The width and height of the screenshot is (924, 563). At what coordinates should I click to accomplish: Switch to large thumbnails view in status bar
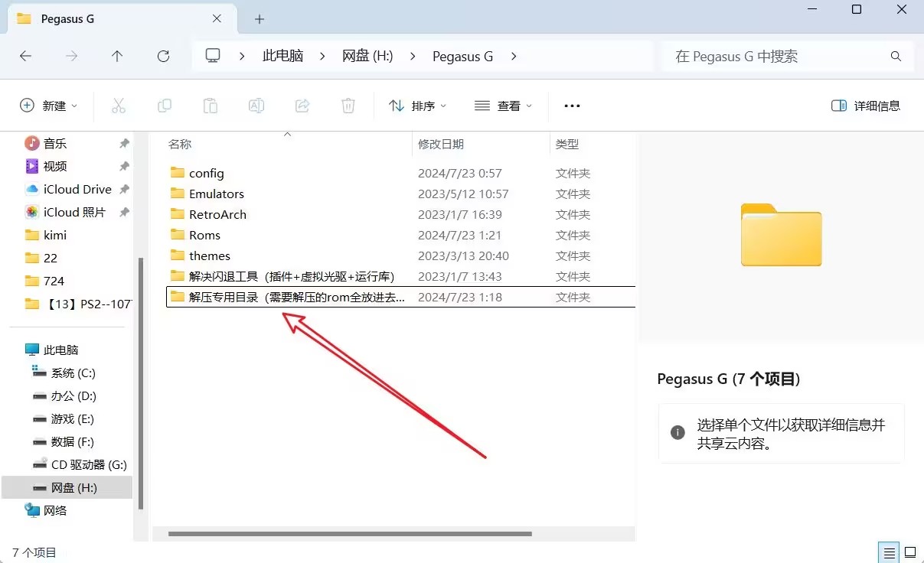pos(909,552)
